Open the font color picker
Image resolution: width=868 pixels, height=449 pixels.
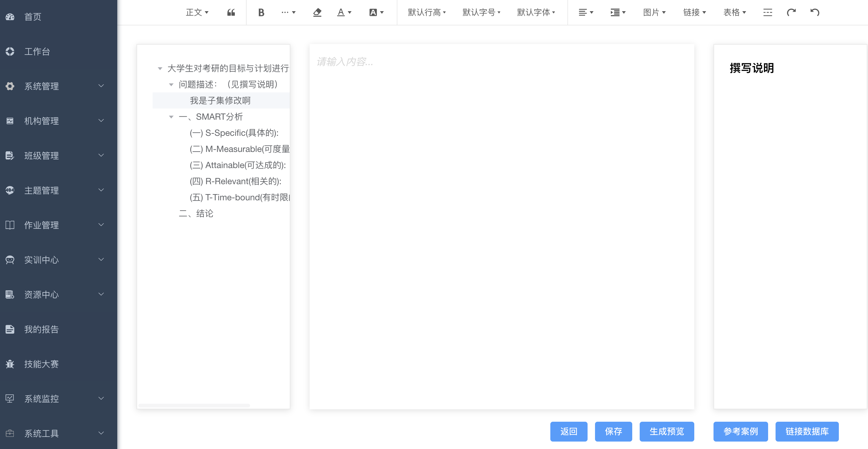(x=344, y=12)
